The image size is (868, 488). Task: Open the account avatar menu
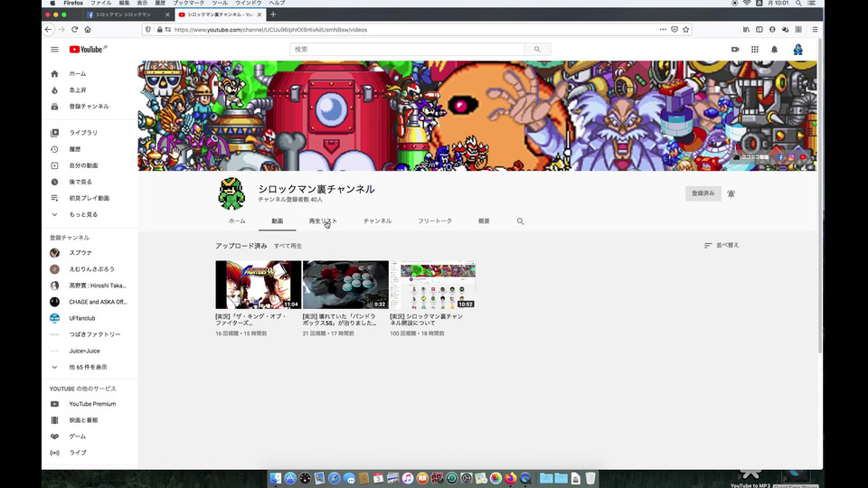[x=797, y=49]
